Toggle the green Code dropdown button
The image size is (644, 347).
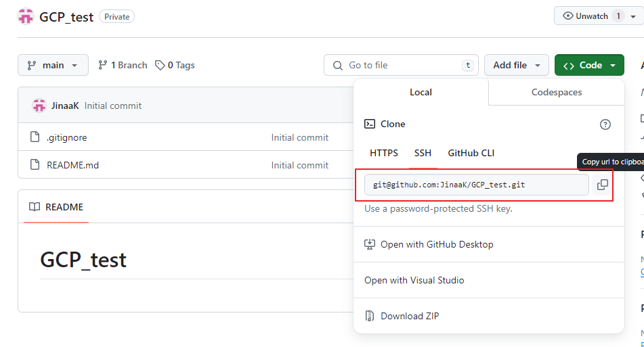tap(589, 65)
